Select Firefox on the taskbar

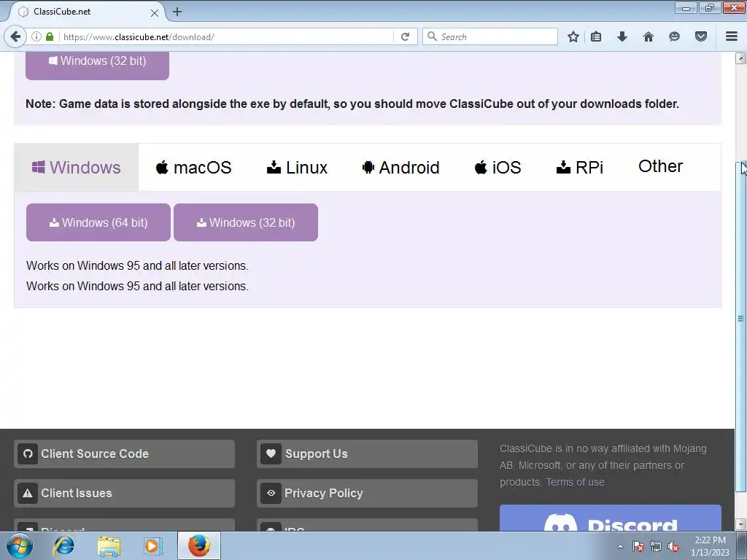click(x=198, y=545)
